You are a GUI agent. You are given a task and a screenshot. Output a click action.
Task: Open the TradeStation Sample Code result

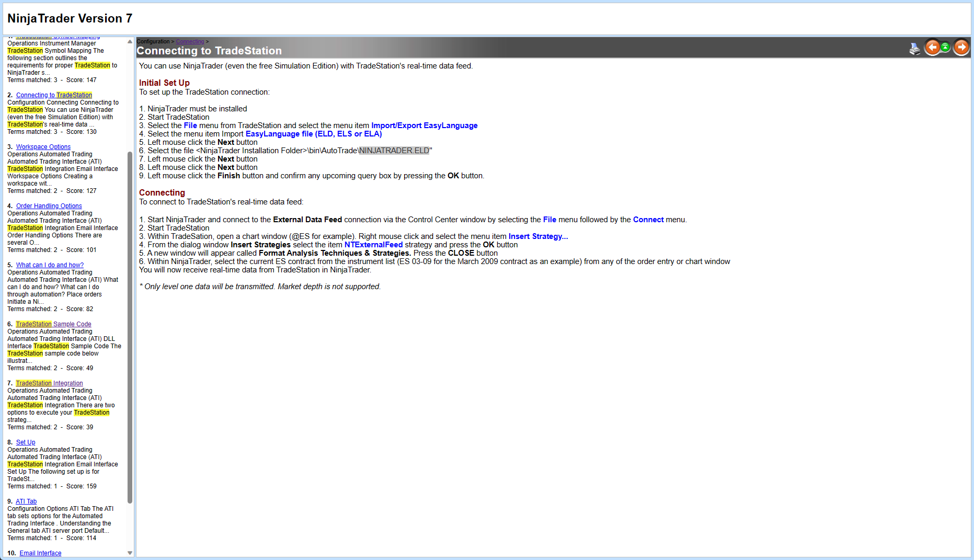(x=53, y=324)
